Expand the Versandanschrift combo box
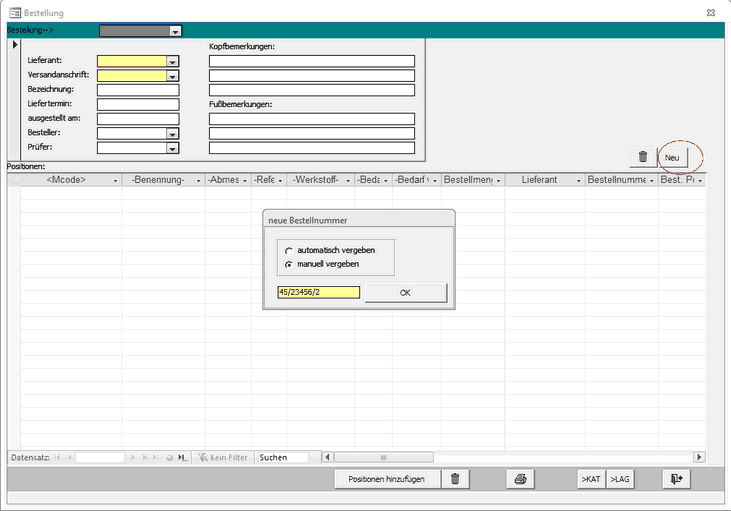This screenshot has height=511, width=731. pos(173,75)
